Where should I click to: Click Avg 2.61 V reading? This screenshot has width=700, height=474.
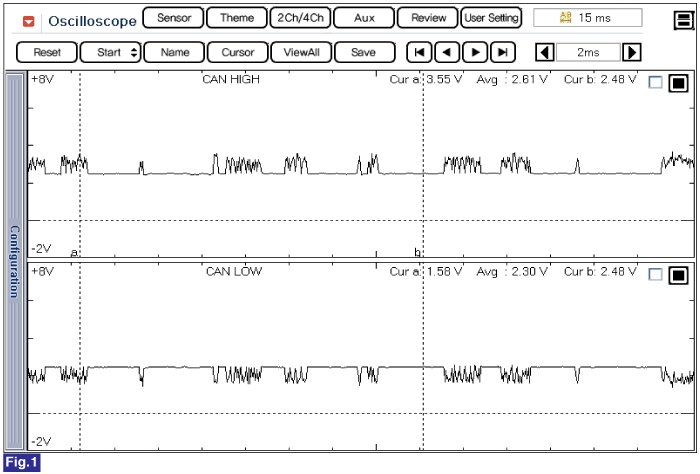[512, 79]
